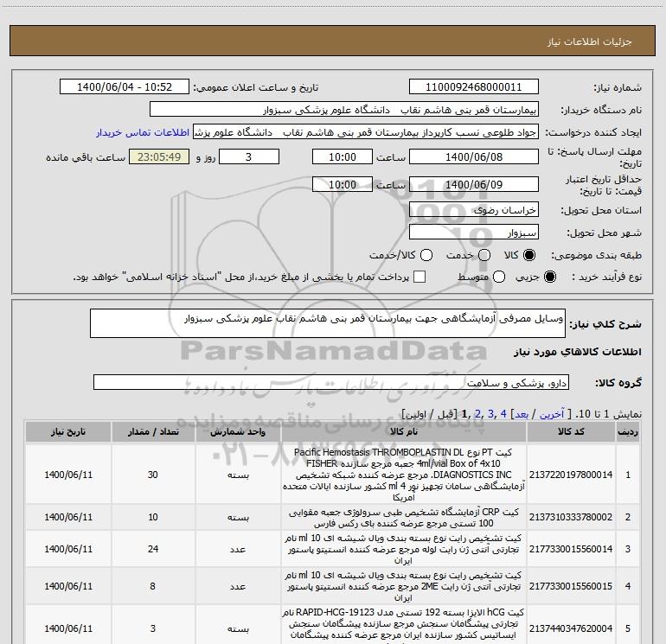The height and width of the screenshot is (644, 666).
Task: Click the remaining time field 23:05:49
Action: (159, 156)
